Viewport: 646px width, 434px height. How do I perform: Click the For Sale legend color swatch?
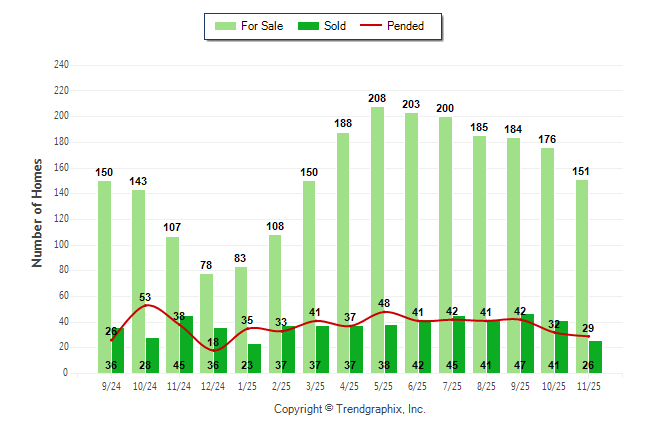point(225,26)
